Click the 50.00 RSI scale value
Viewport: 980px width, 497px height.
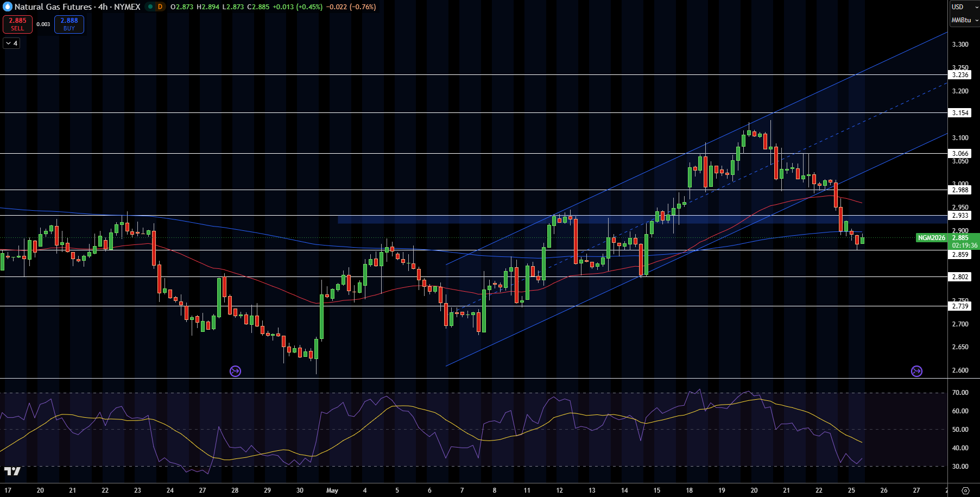pyautogui.click(x=960, y=430)
